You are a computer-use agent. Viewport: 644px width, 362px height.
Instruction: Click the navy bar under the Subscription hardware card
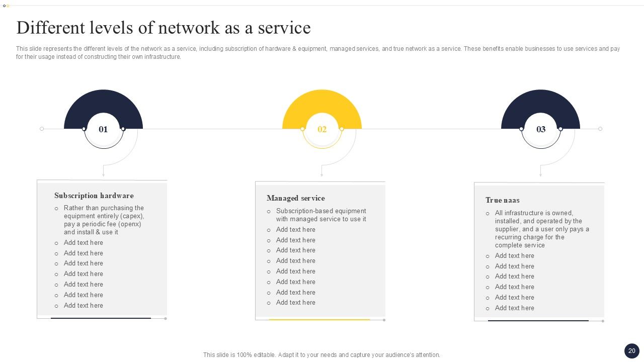tap(101, 318)
